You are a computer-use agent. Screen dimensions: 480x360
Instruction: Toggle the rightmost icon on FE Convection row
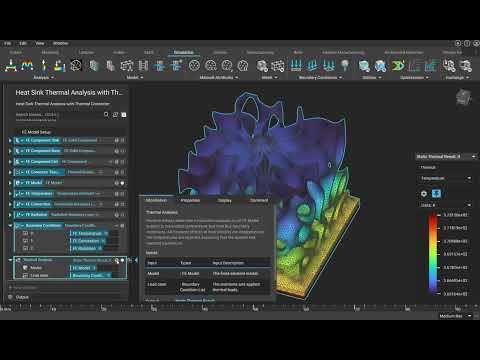coord(122,204)
